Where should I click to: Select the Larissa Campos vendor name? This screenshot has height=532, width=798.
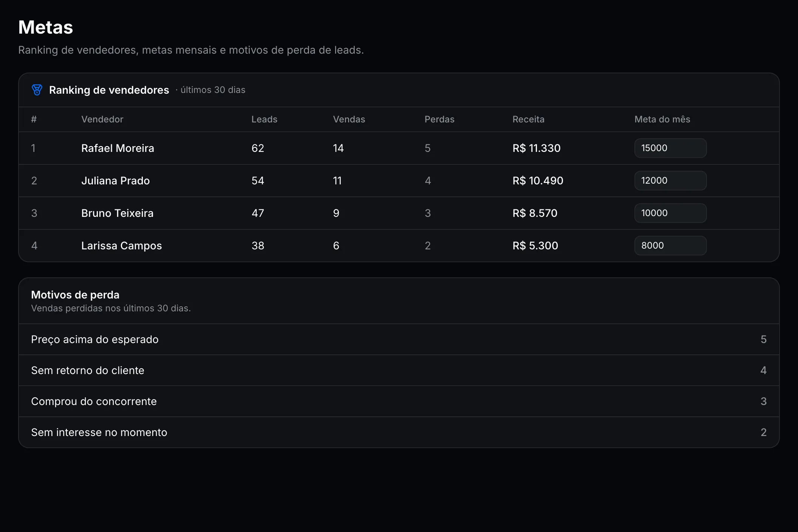[x=121, y=246]
